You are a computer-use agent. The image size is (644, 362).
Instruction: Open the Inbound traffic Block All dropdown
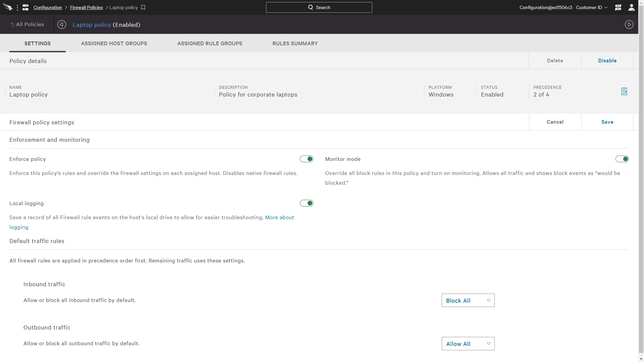pyautogui.click(x=468, y=301)
